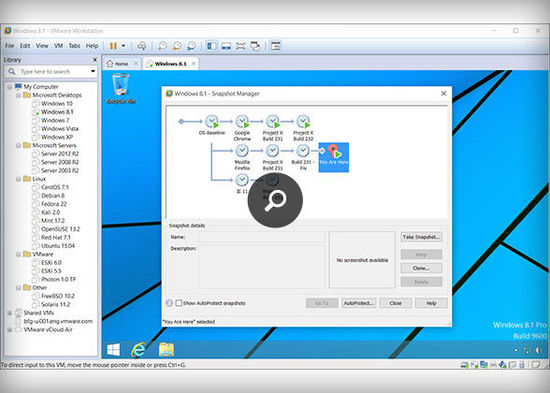Click the AutoProtect button
550x393 pixels.
[359, 303]
